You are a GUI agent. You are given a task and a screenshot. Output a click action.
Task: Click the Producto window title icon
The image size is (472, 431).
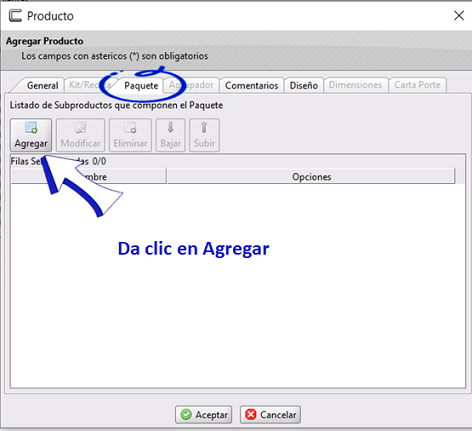pos(15,16)
